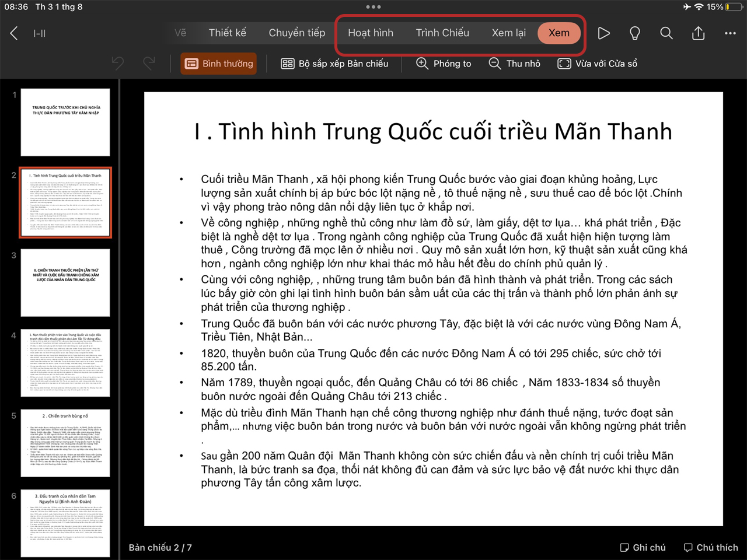Viewport: 747px width, 560px height.
Task: Open Ghi chú notes pane
Action: click(x=643, y=547)
